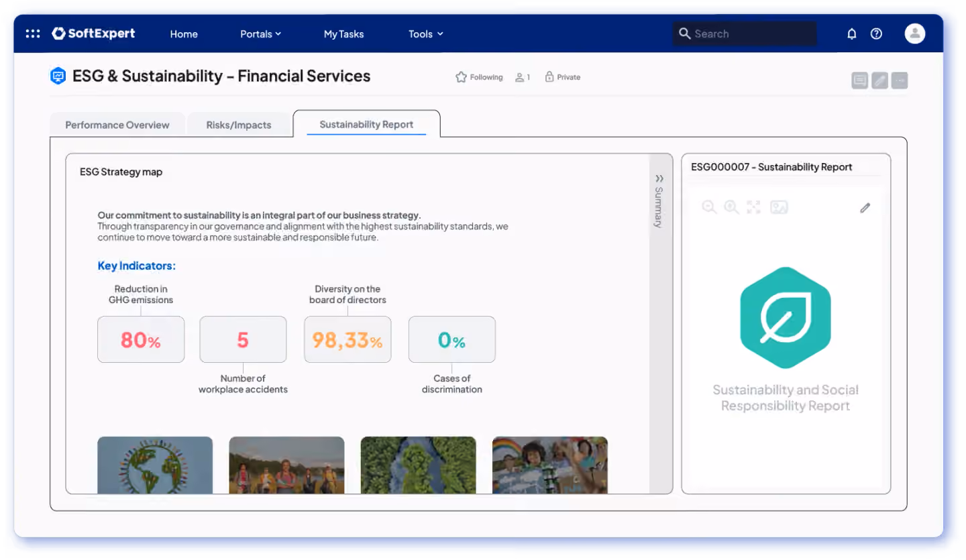
Task: Open the app launcher grid icon
Action: coord(32,34)
